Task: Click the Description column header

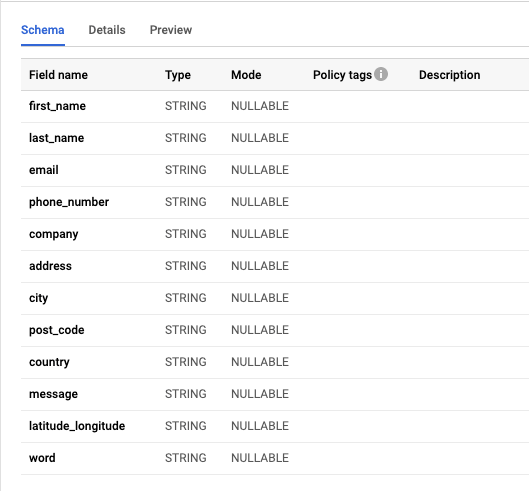Action: [449, 75]
